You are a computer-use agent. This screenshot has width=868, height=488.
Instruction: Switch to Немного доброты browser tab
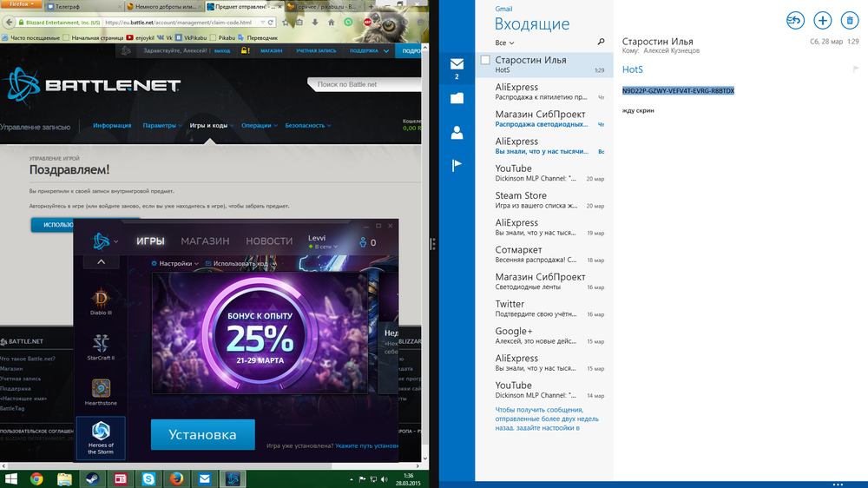click(x=164, y=7)
